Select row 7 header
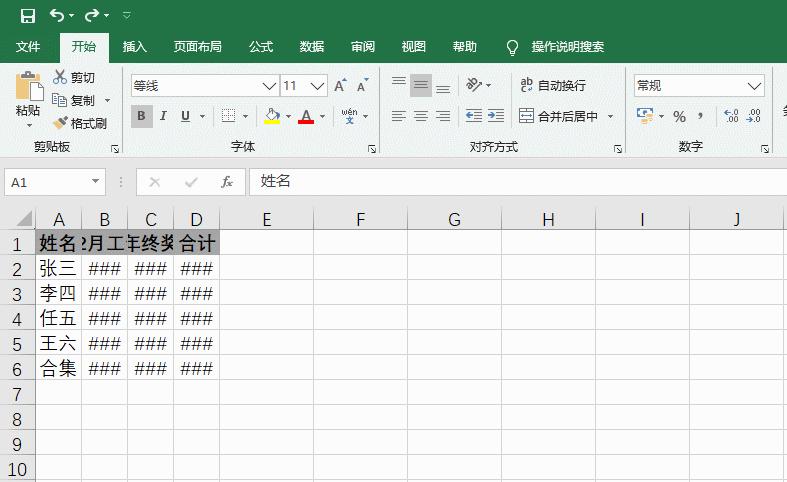Viewport: 787px width, 482px height. (17, 394)
